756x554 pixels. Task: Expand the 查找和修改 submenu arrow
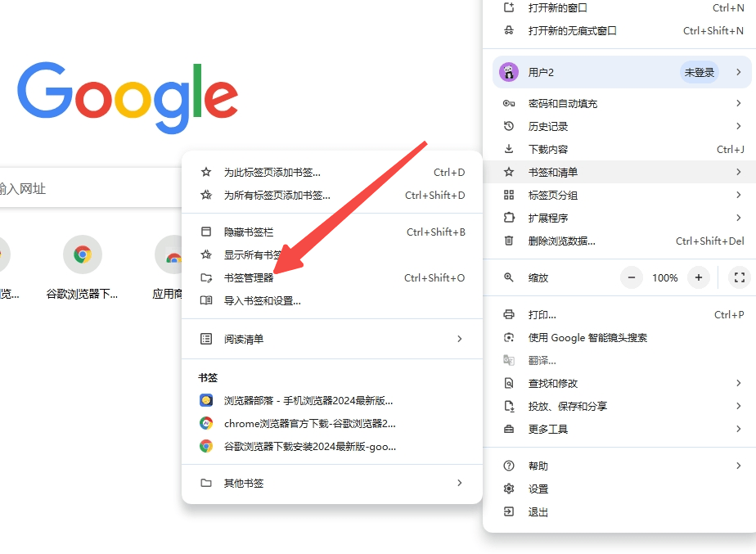click(739, 383)
